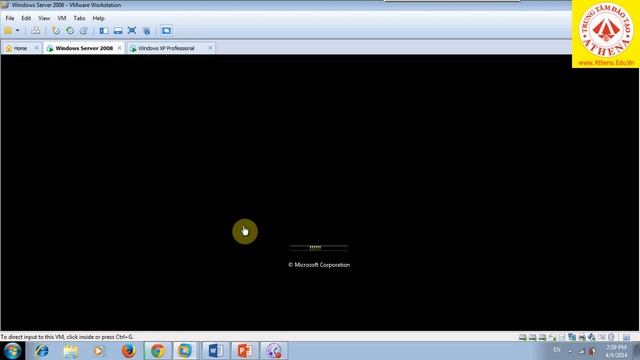
Task: Revert the VM to its snapshot
Action: (x=70, y=31)
